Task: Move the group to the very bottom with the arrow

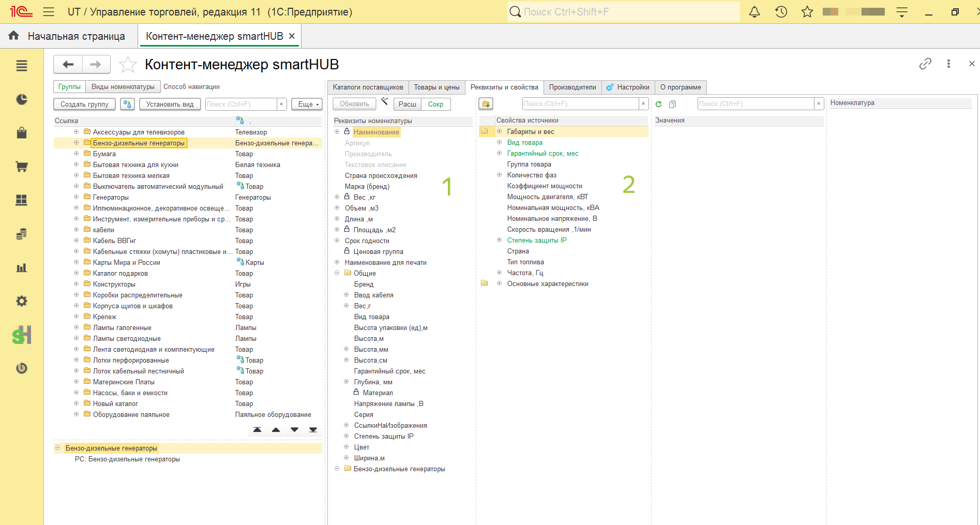Action: [x=313, y=430]
